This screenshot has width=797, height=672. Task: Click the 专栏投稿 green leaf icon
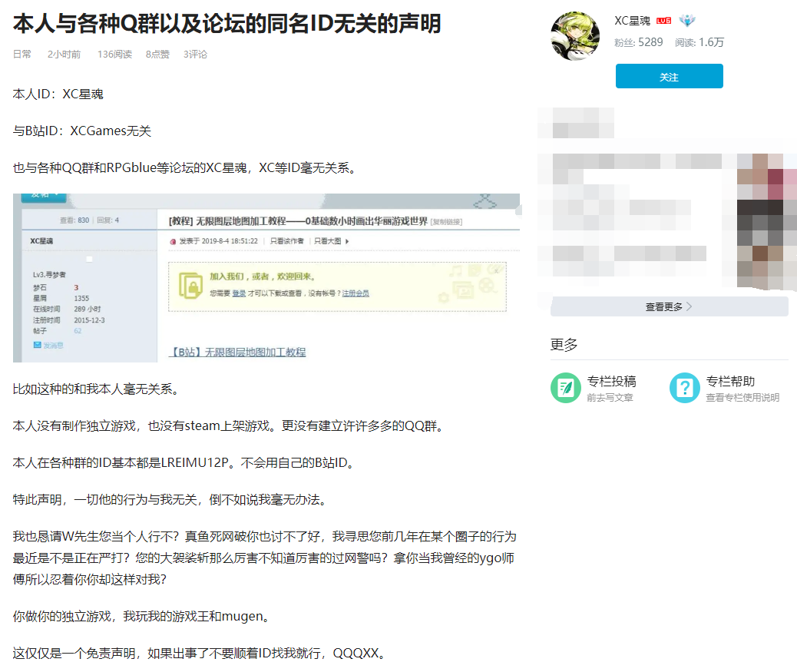pos(565,388)
